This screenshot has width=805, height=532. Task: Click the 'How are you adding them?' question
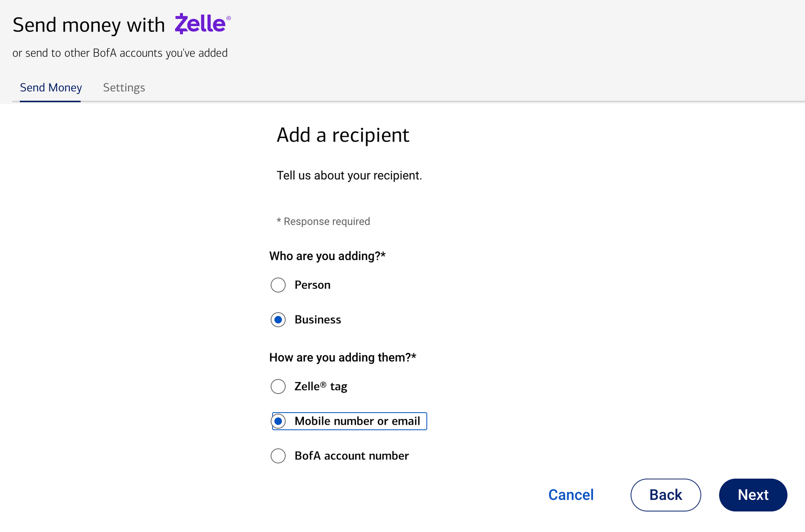coord(342,357)
